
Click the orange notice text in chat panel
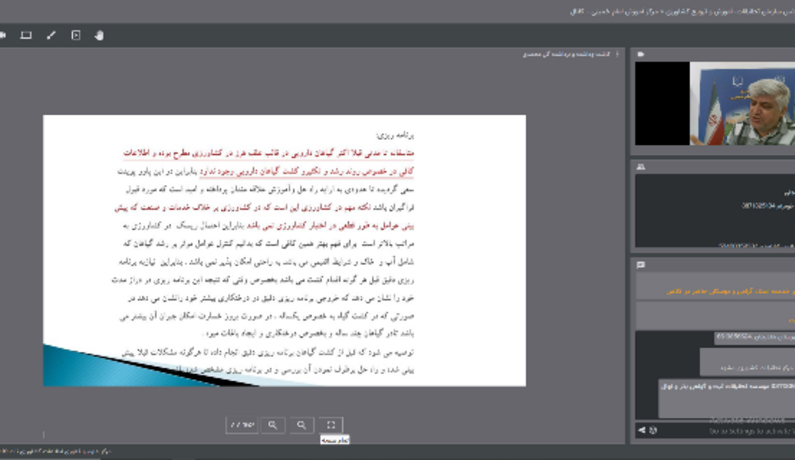tap(731, 292)
